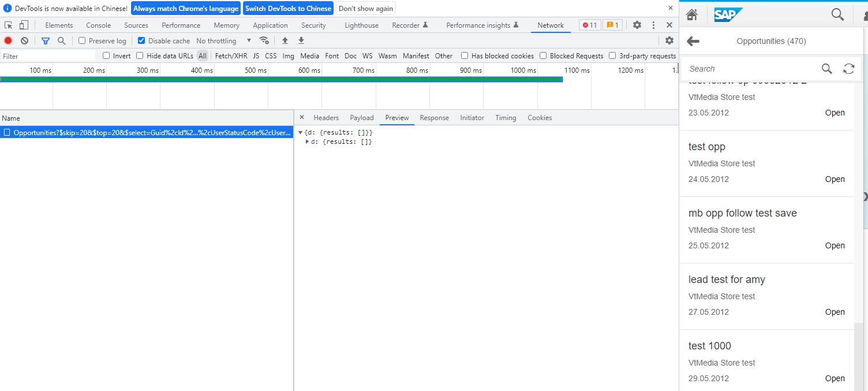This screenshot has width=868, height=391.
Task: Click the SAP logo
Action: (728, 14)
